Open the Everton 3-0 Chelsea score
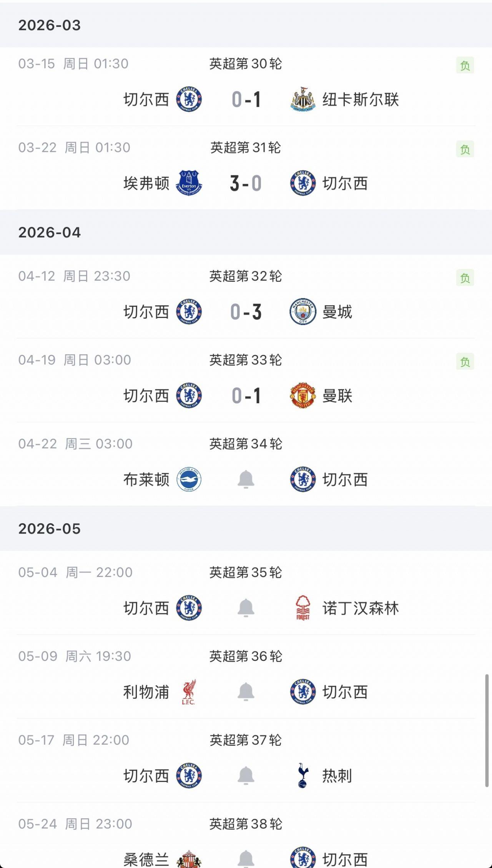This screenshot has width=492, height=868. click(246, 183)
